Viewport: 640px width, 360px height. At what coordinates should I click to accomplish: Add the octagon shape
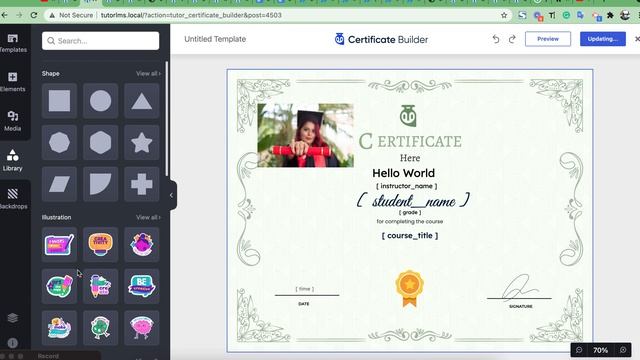coord(60,142)
